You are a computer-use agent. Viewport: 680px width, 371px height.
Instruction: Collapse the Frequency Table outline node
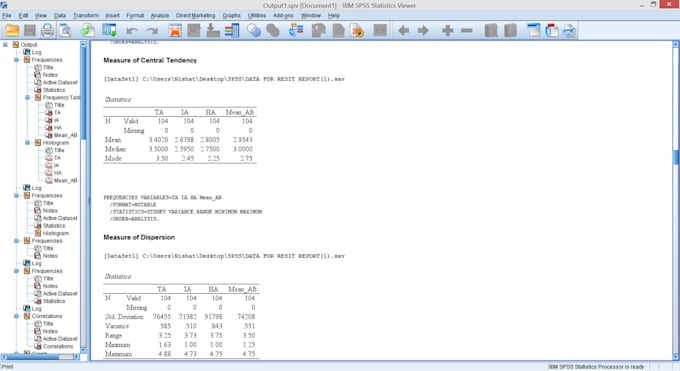pyautogui.click(x=27, y=97)
